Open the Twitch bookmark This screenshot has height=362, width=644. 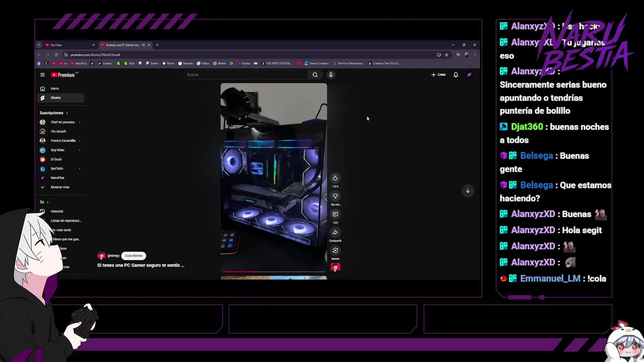pos(151,63)
